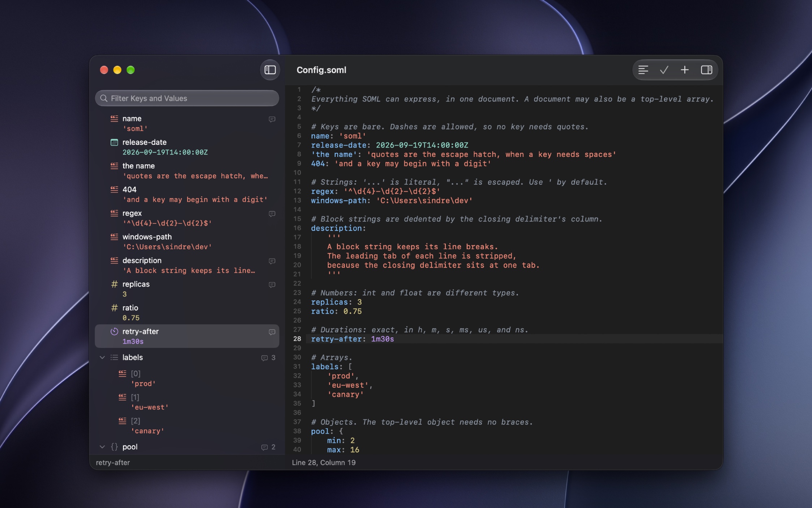The height and width of the screenshot is (508, 812).
Task: Click the Config.soml window title
Action: click(321, 70)
